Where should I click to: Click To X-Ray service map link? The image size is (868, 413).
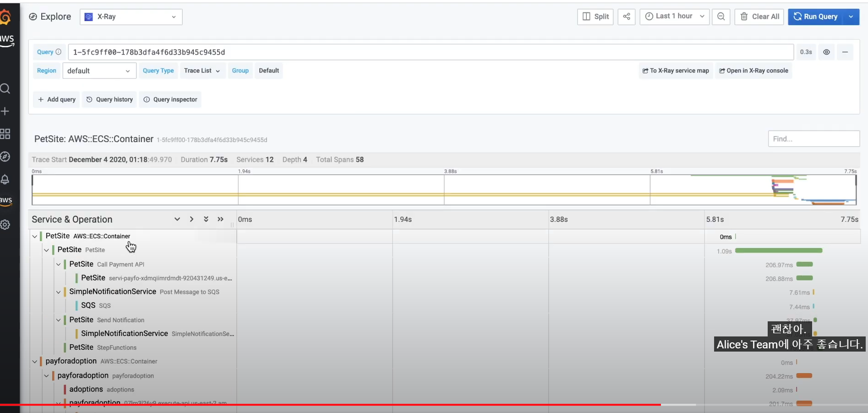click(676, 71)
